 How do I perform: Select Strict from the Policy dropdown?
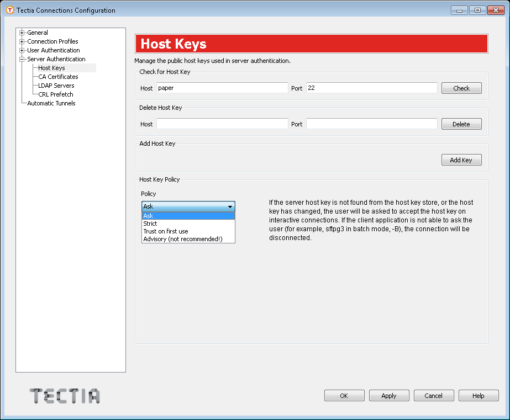(149, 224)
